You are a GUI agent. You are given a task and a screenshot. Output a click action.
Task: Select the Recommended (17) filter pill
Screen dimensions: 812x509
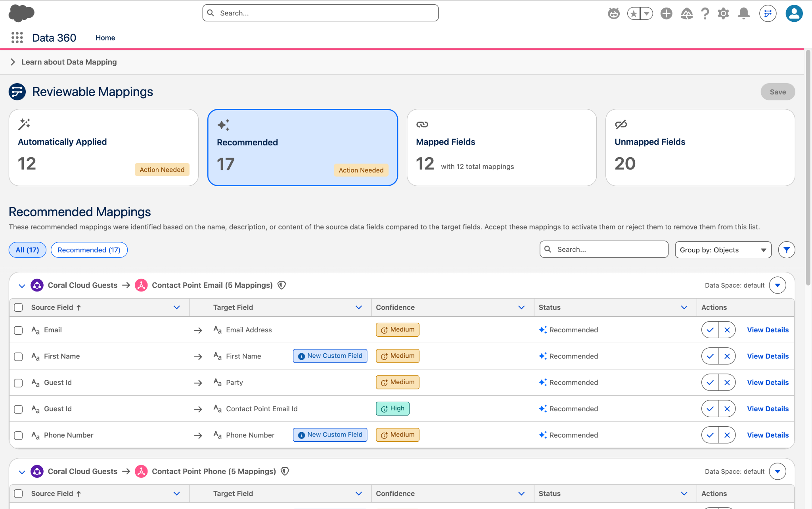(x=89, y=250)
